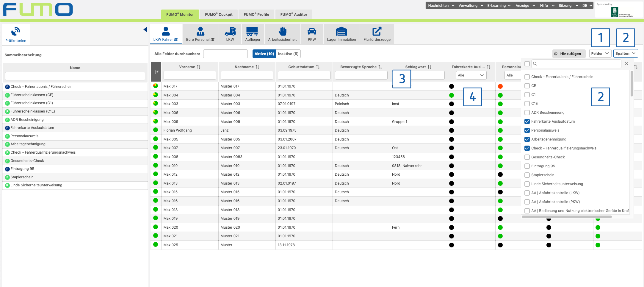The width and height of the screenshot is (644, 287).
Task: Sort by Vorname column arrows
Action: click(199, 67)
